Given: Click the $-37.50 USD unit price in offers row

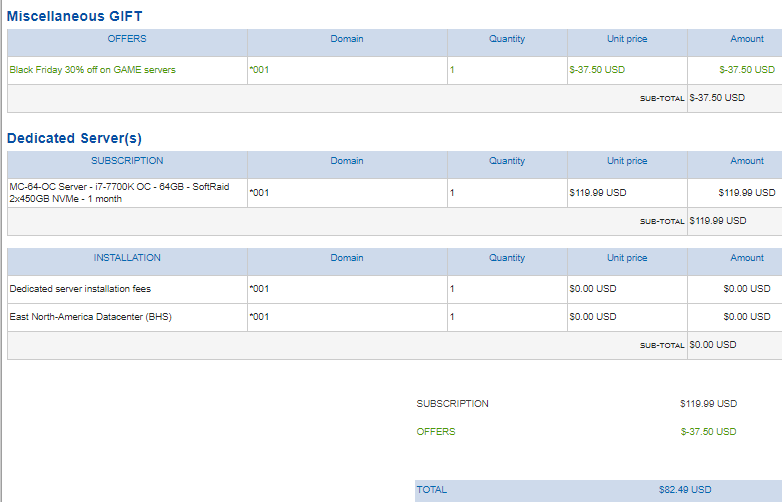Looking at the screenshot, I should pyautogui.click(x=597, y=70).
